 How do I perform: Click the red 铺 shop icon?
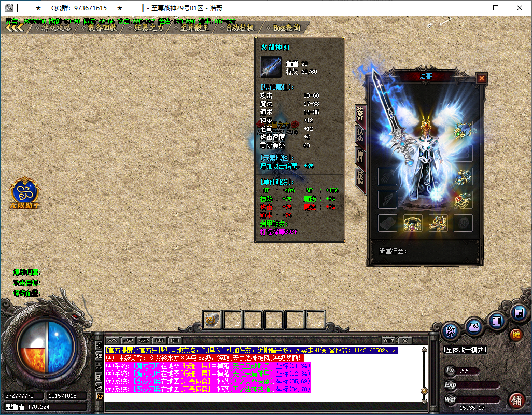[517, 400]
